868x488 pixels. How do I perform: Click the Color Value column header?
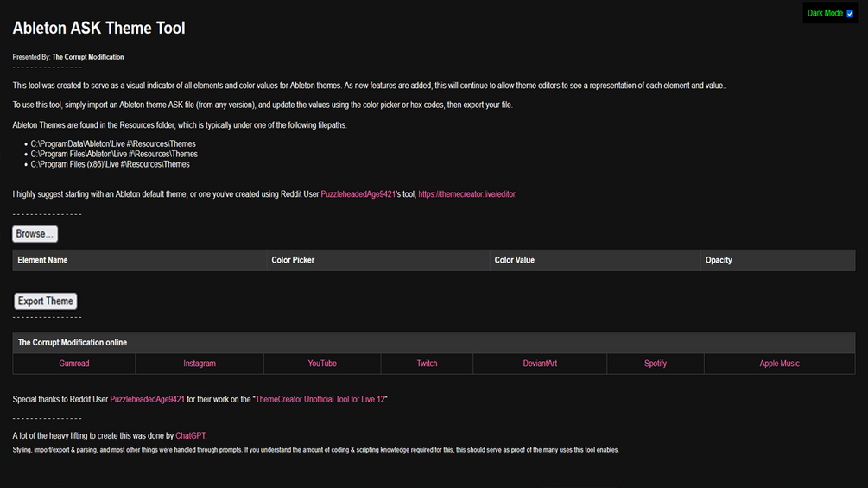514,260
